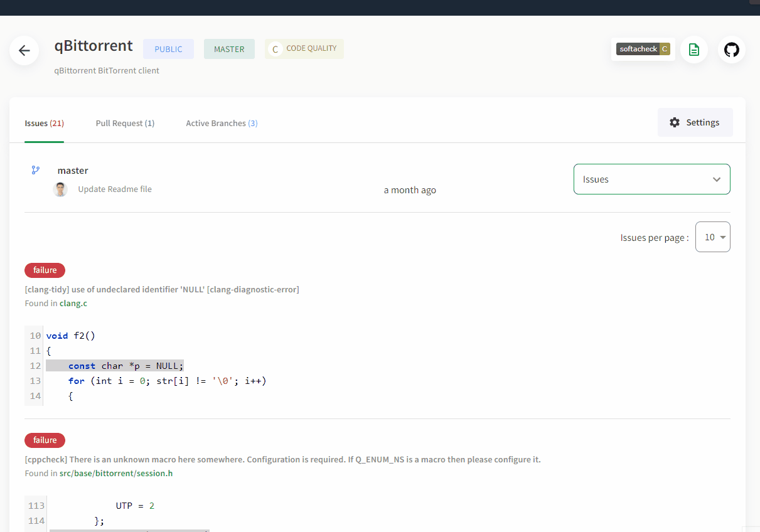Click the for loop code on line 13

pos(168,381)
